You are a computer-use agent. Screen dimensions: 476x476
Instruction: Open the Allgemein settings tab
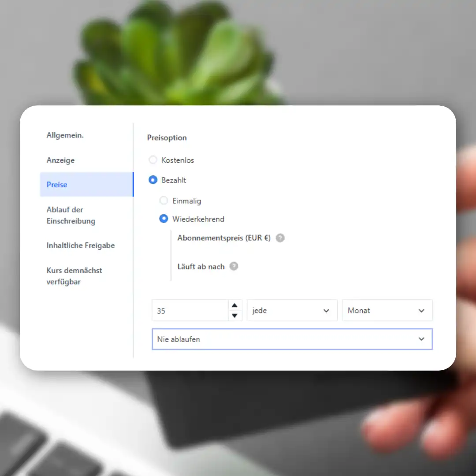65,135
